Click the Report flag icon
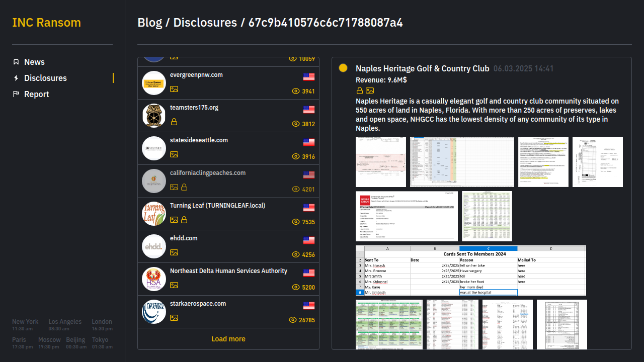644x362 pixels. click(16, 94)
